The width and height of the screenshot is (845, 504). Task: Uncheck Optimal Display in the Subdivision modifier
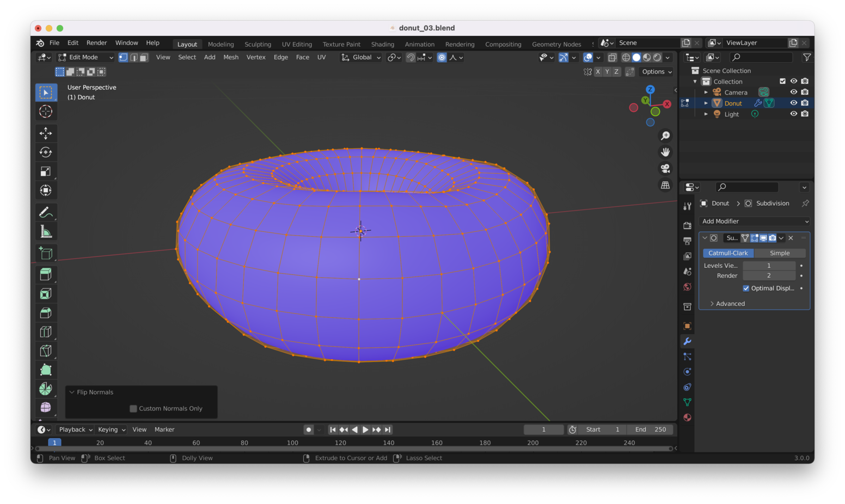point(746,288)
